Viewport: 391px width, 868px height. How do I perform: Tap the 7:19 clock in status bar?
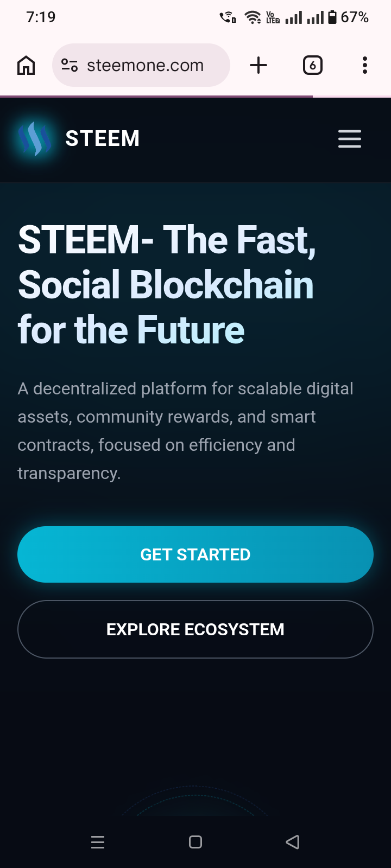click(41, 17)
